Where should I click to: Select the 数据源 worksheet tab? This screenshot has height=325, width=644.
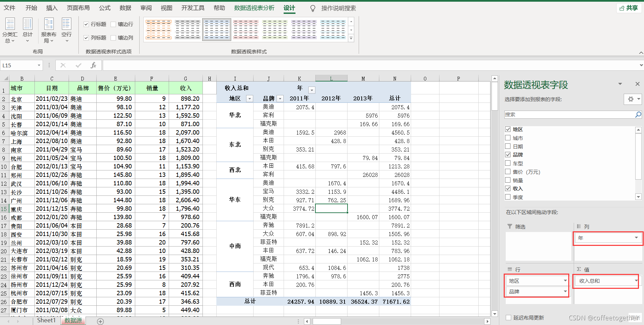[73, 320]
